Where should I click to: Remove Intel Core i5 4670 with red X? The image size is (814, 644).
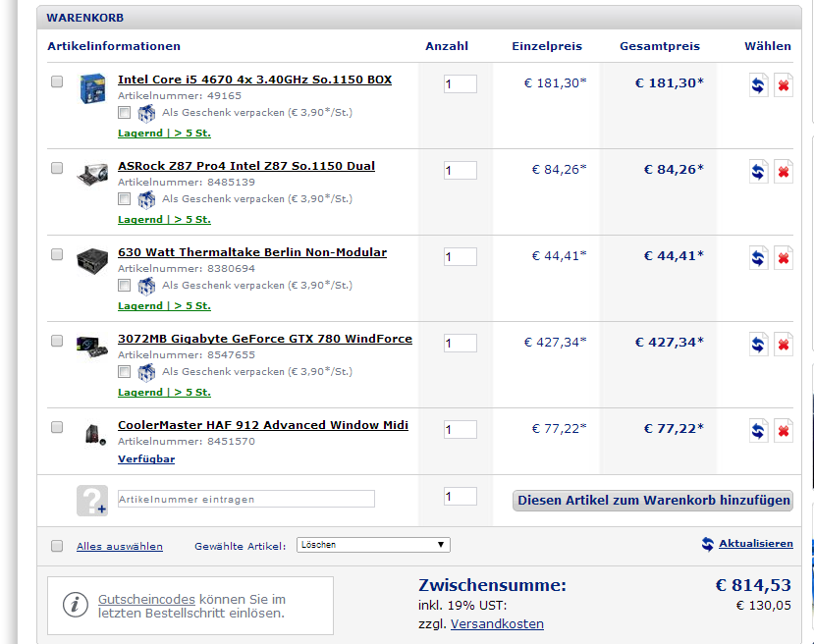pos(784,84)
